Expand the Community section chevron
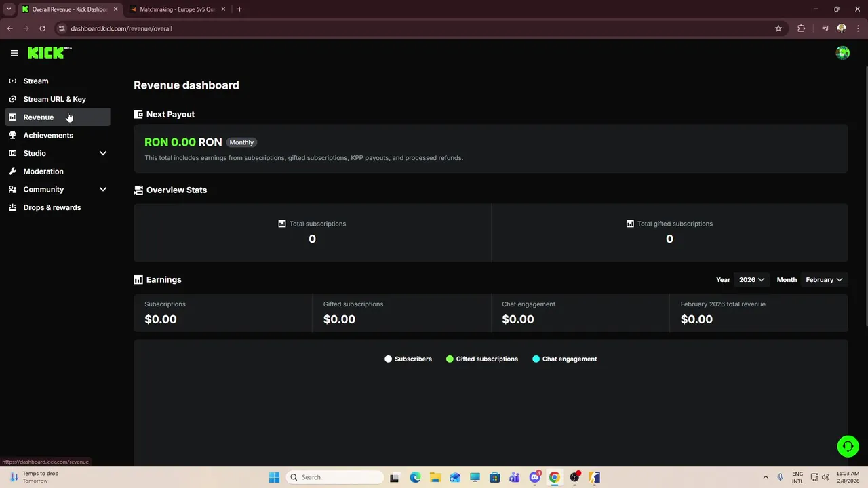Viewport: 868px width, 488px height. 103,190
